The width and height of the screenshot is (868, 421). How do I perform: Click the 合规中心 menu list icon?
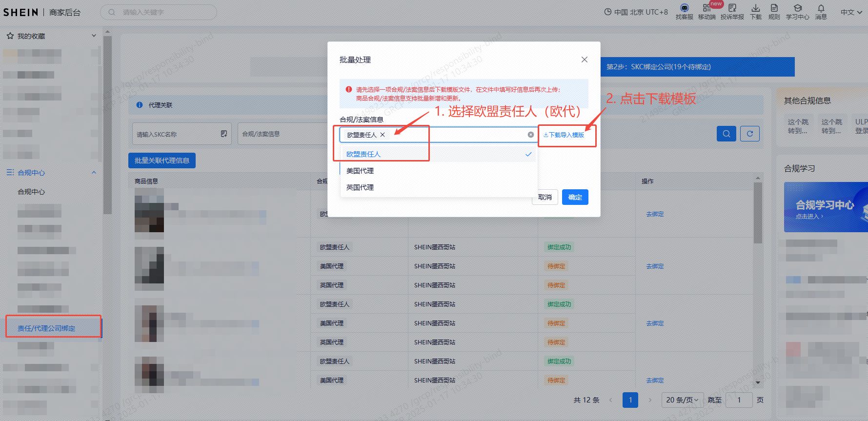(x=10, y=173)
